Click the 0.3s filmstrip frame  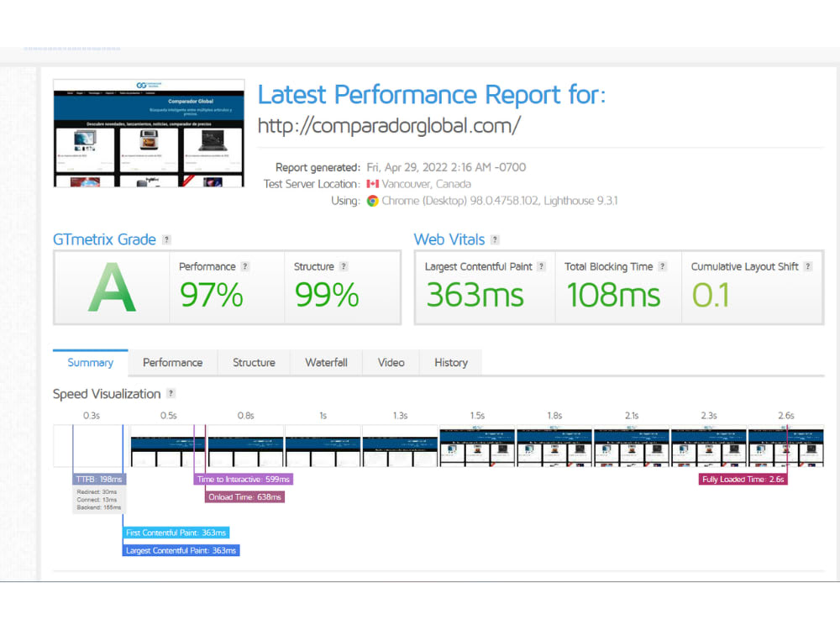click(x=91, y=446)
